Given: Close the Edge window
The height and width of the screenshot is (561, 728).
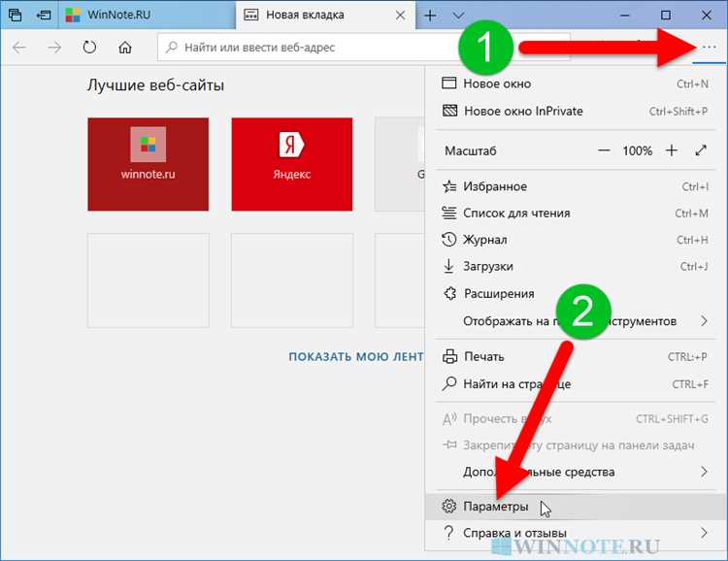Looking at the screenshot, I should pyautogui.click(x=707, y=16).
